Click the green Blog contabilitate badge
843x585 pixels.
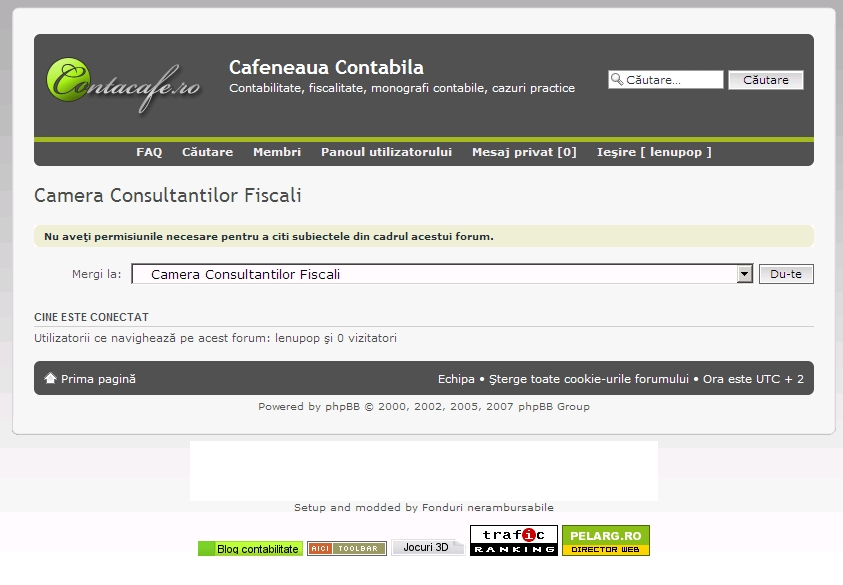tap(249, 548)
